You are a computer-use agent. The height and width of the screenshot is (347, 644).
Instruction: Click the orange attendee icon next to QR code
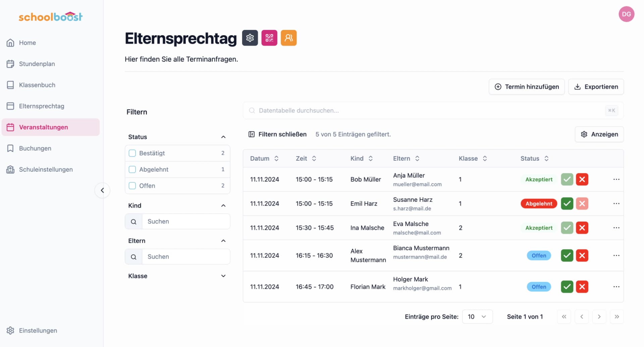[x=288, y=38]
